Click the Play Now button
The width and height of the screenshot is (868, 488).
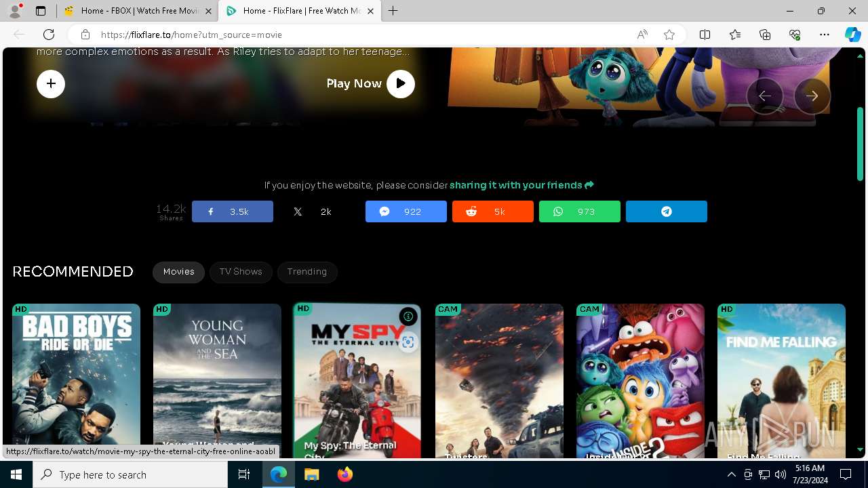pyautogui.click(x=370, y=83)
